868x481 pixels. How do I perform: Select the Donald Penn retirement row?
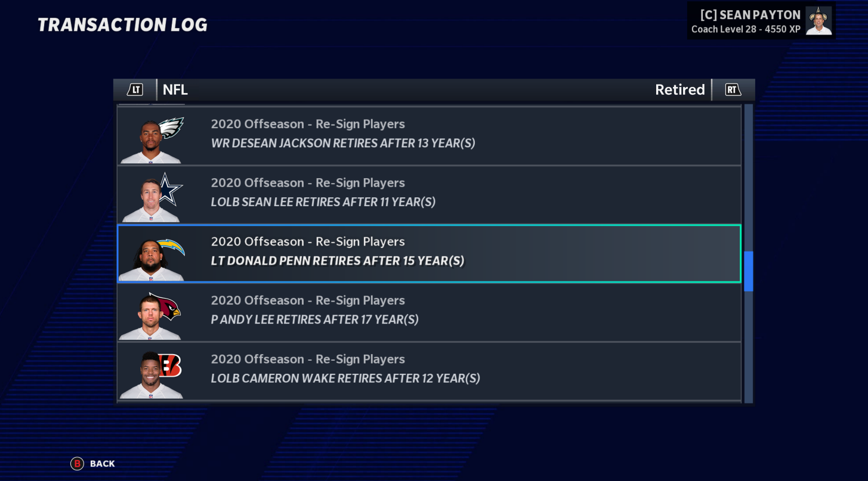pyautogui.click(x=430, y=253)
